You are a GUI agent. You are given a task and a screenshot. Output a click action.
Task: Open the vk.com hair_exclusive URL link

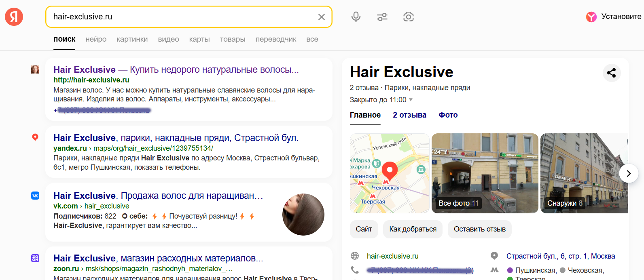click(x=91, y=206)
